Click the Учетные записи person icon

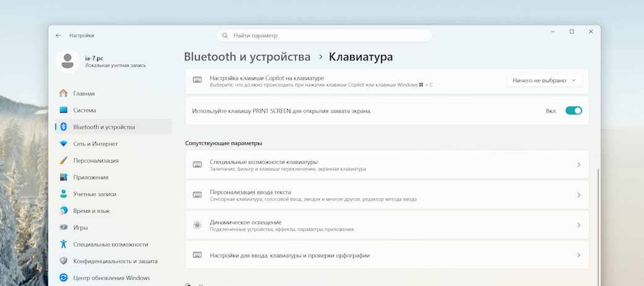[63, 194]
